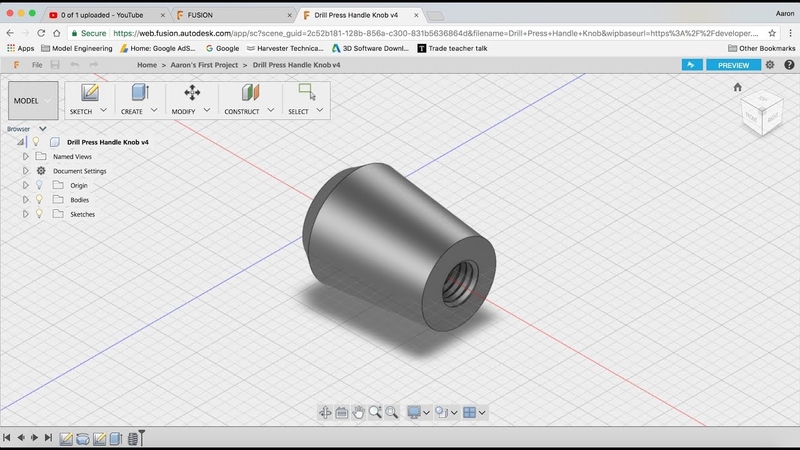800x450 pixels.
Task: Collapse the Browser panel chevron
Action: (43, 129)
